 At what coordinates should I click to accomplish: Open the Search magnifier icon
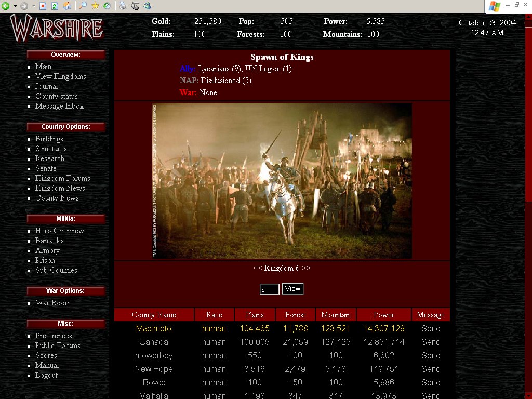coord(83,6)
